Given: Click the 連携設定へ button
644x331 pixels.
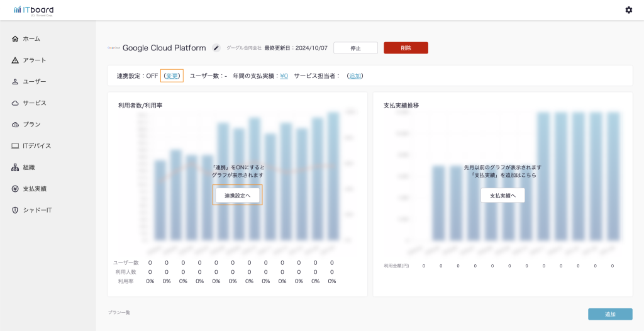Looking at the screenshot, I should tap(237, 196).
